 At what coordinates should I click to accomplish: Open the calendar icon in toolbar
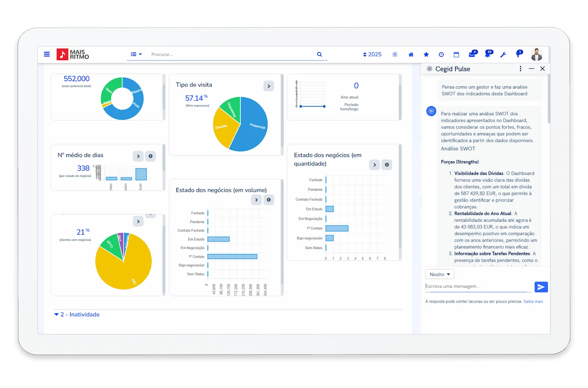pyautogui.click(x=456, y=55)
